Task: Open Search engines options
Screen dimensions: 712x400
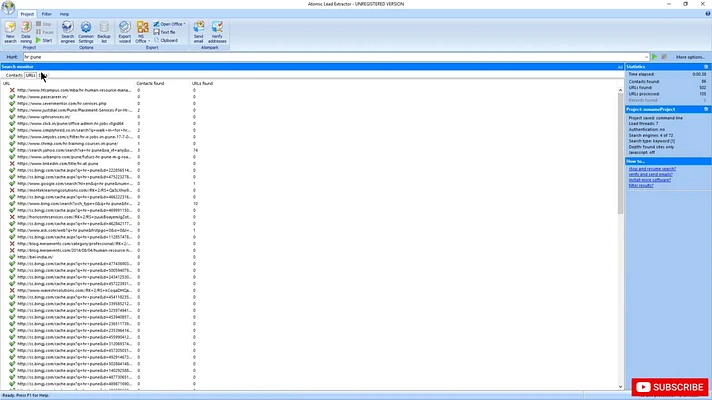Action: [x=67, y=32]
